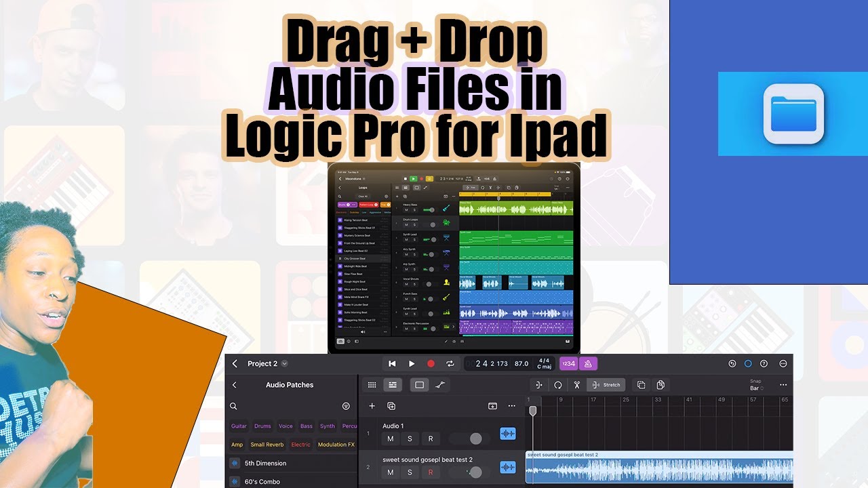Filter patches by Amp tag
The height and width of the screenshot is (488, 868).
point(237,445)
